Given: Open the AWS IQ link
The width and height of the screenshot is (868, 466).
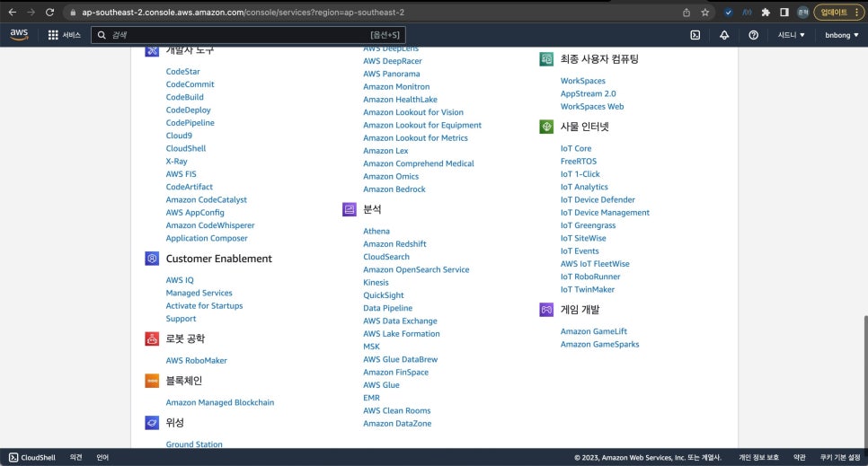Looking at the screenshot, I should [180, 280].
